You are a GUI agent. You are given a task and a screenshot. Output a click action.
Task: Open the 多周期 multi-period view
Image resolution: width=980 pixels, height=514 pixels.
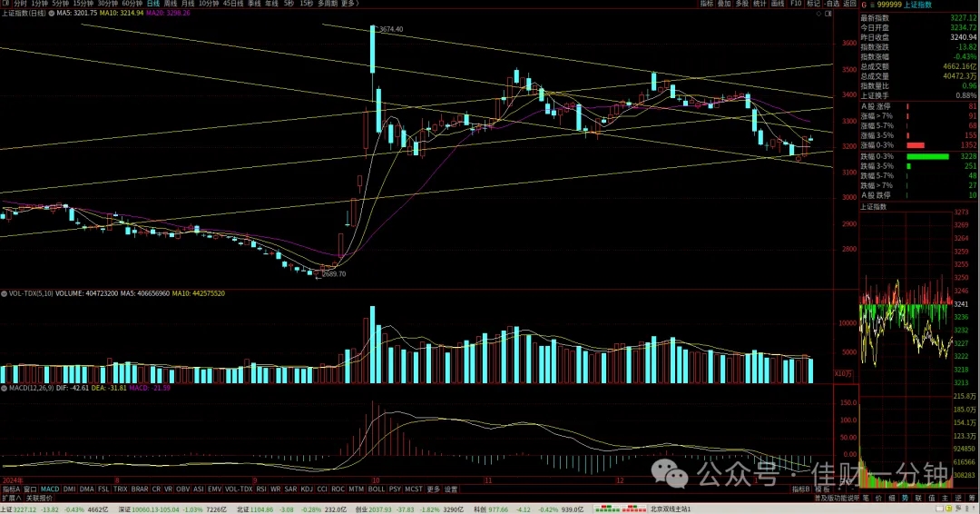click(x=328, y=4)
